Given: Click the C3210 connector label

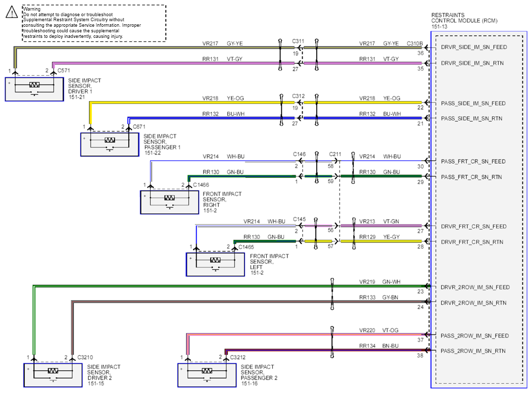Looking at the screenshot, I should pyautogui.click(x=85, y=358).
